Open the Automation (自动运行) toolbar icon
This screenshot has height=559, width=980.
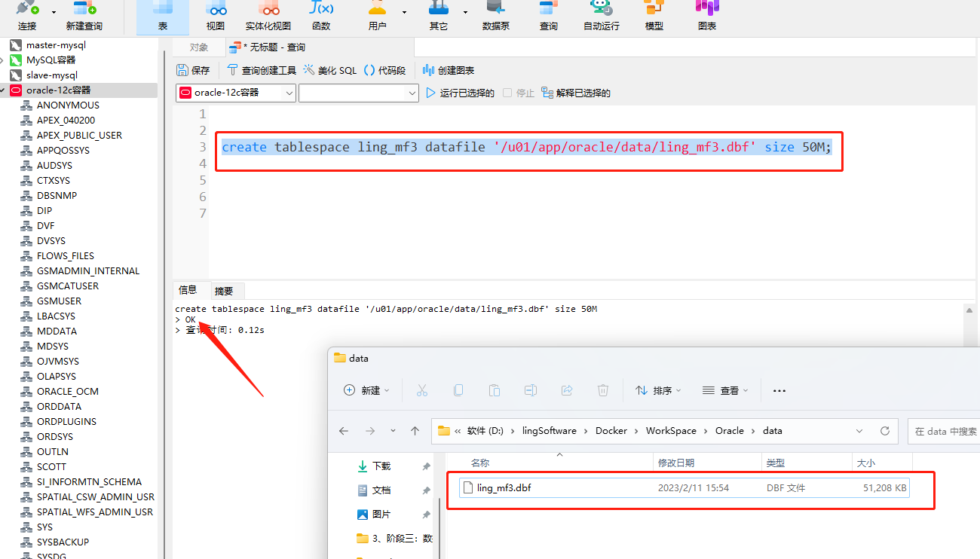point(602,15)
